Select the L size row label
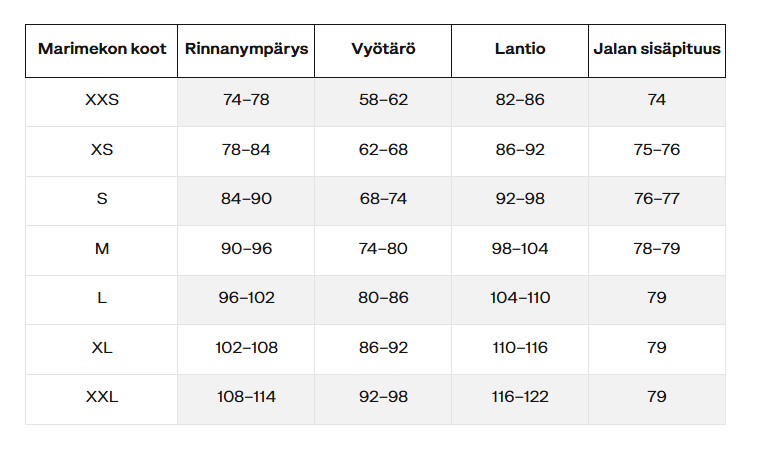This screenshot has height=465, width=757. [101, 298]
